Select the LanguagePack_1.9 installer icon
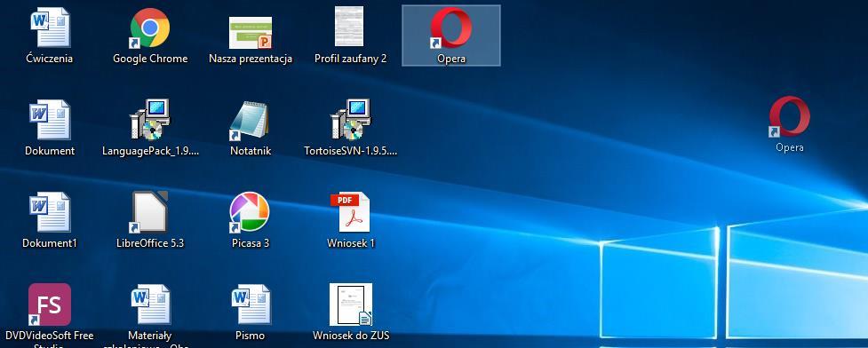 click(150, 120)
